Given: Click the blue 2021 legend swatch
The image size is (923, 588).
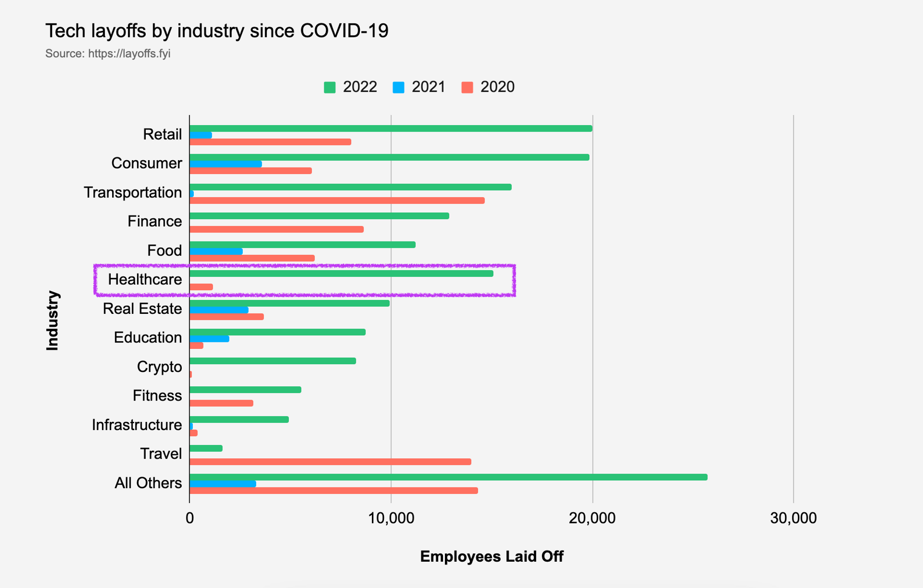Looking at the screenshot, I should pyautogui.click(x=398, y=87).
